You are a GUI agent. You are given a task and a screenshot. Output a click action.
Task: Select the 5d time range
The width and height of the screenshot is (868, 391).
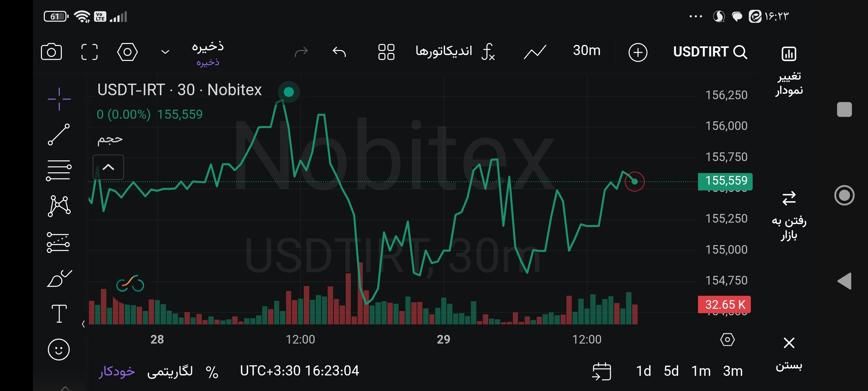point(671,371)
